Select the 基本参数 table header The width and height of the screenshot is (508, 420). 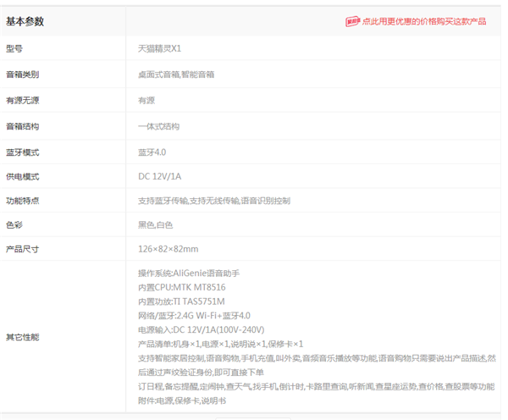pyautogui.click(x=25, y=21)
